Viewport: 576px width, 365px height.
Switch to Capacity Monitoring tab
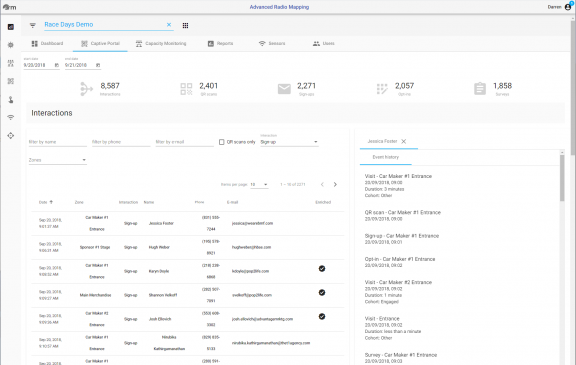[x=161, y=43]
